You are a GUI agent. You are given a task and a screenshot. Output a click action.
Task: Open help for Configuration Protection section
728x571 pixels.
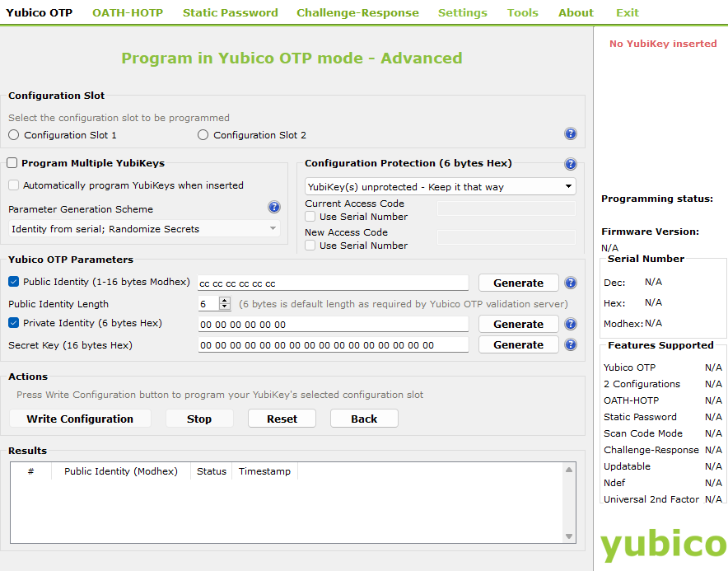click(570, 164)
